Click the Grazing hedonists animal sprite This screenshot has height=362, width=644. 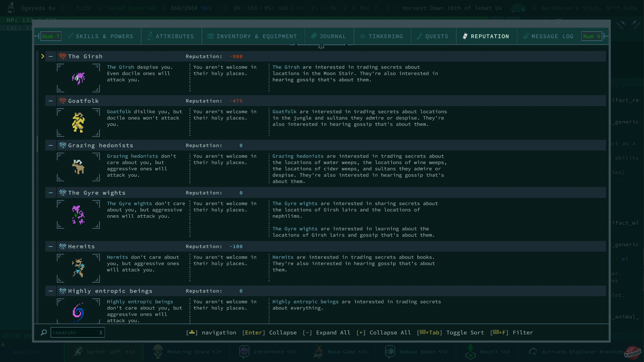79,167
